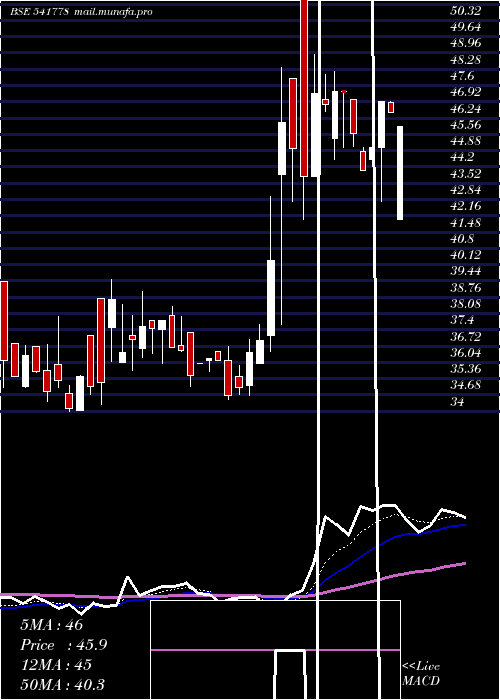The image size is (500, 700).
Task: Select the 42.84 price axis label
Action: point(466,190)
